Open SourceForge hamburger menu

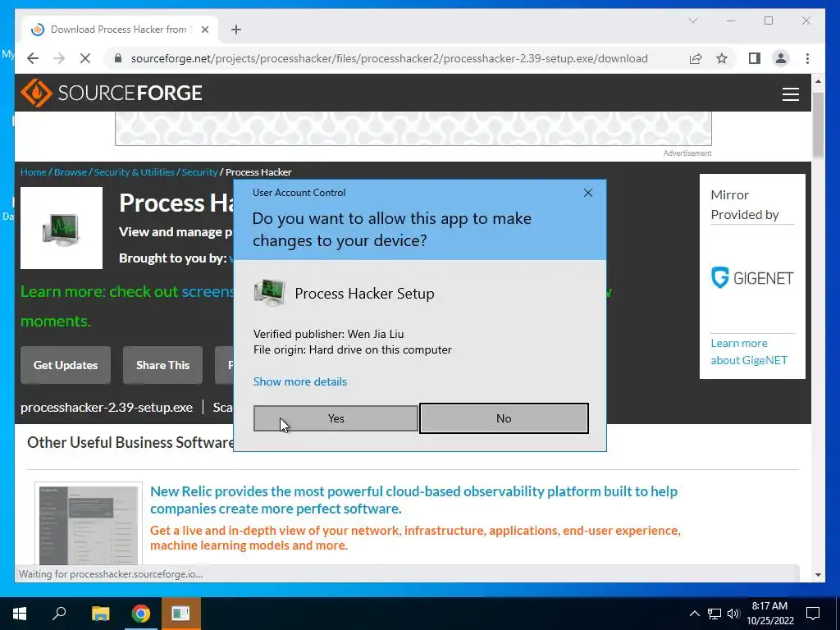click(790, 94)
